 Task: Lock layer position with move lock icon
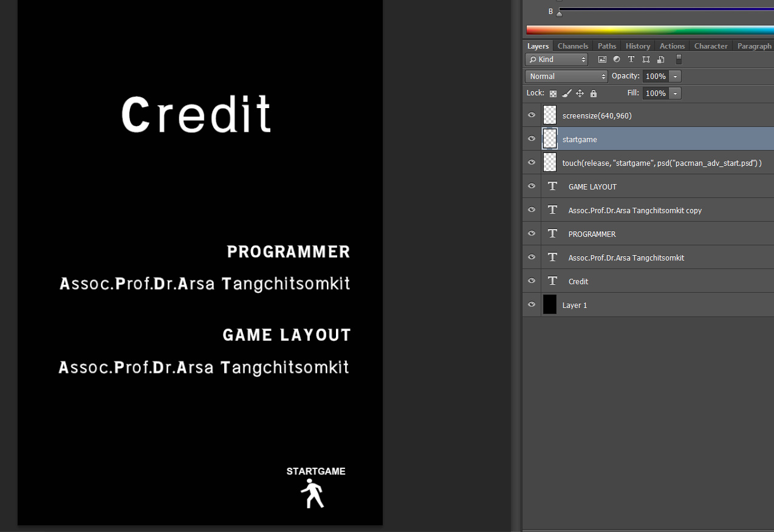tap(580, 93)
